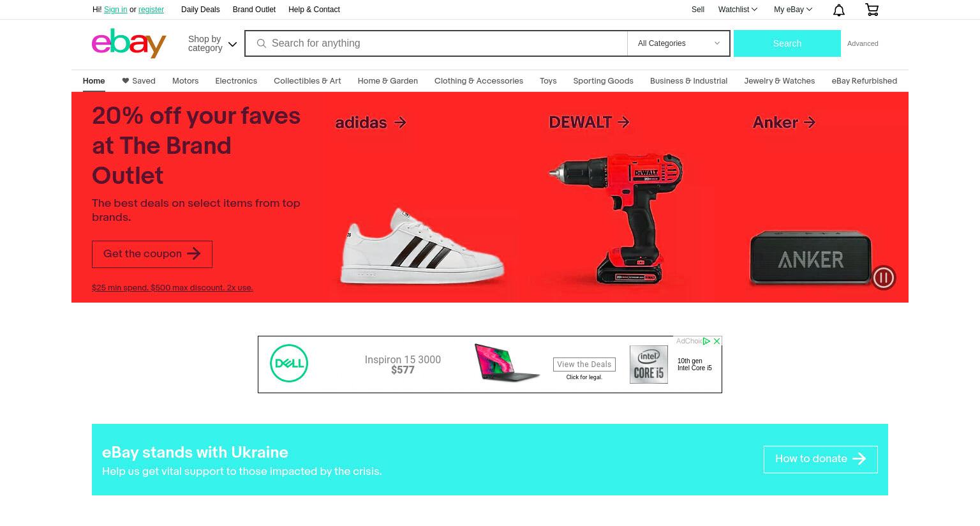Select the Electronics tab
Viewport: 980px width, 526px height.
[236, 81]
